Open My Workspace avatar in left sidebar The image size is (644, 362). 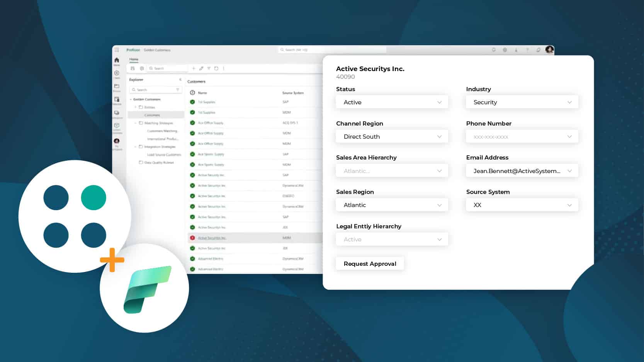coord(117,141)
